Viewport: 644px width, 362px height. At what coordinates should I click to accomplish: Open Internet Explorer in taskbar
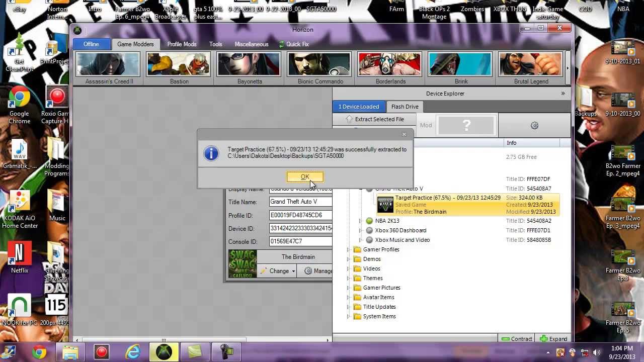[133, 352]
